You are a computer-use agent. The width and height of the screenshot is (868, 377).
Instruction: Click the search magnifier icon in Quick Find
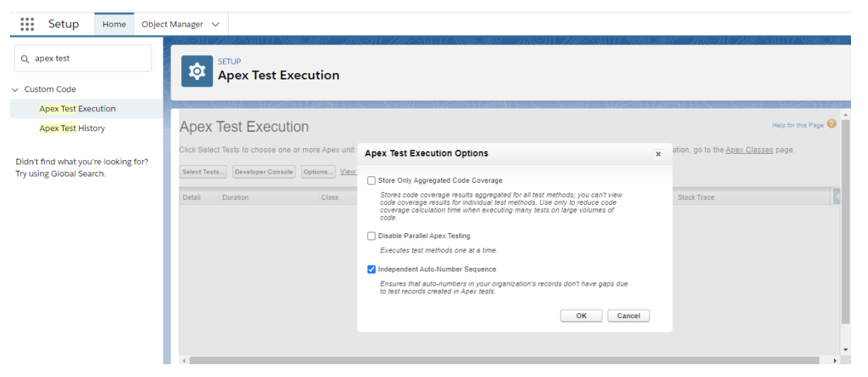(x=25, y=59)
